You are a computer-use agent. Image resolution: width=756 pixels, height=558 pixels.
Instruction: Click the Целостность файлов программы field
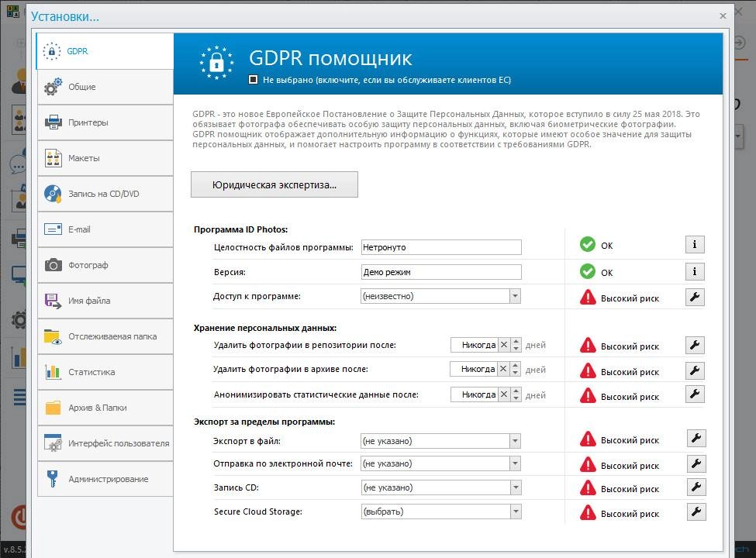coord(441,247)
